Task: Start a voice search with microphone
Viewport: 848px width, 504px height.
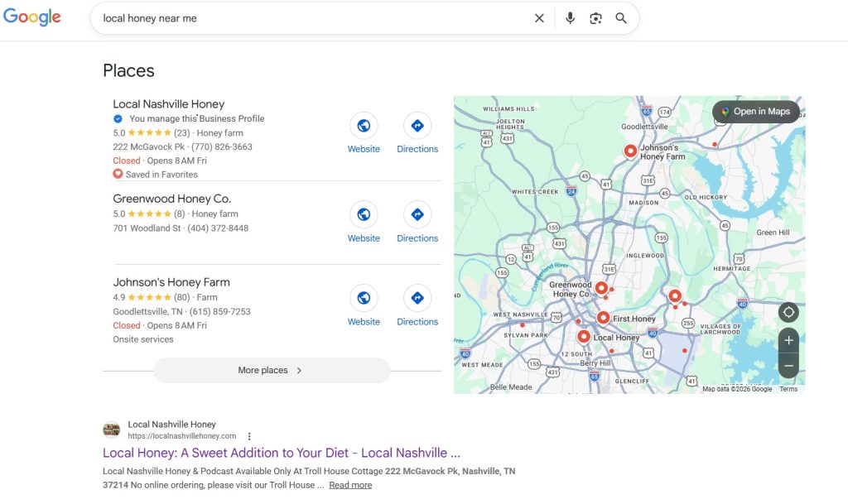Action: click(x=570, y=18)
